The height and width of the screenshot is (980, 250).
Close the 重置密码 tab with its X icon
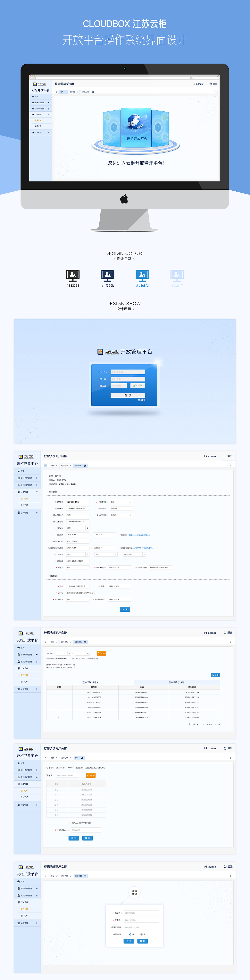click(x=85, y=876)
